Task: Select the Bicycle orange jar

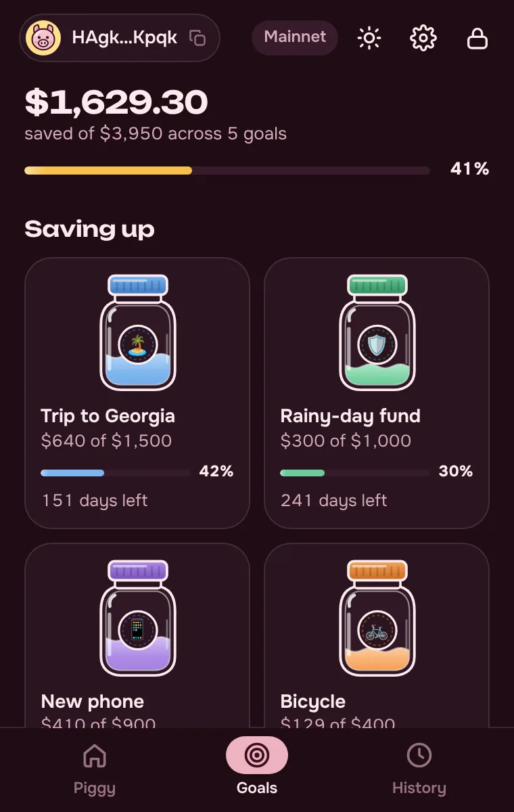Action: click(377, 618)
